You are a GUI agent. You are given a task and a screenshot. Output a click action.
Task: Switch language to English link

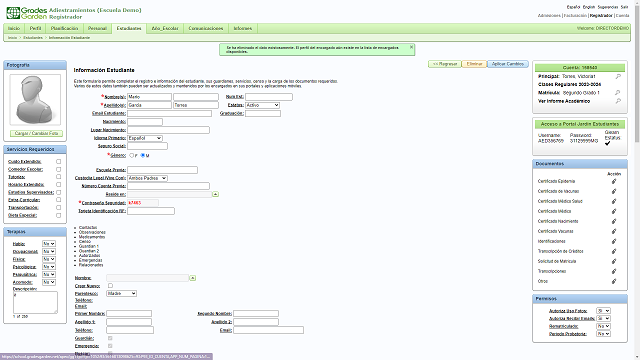(589, 7)
